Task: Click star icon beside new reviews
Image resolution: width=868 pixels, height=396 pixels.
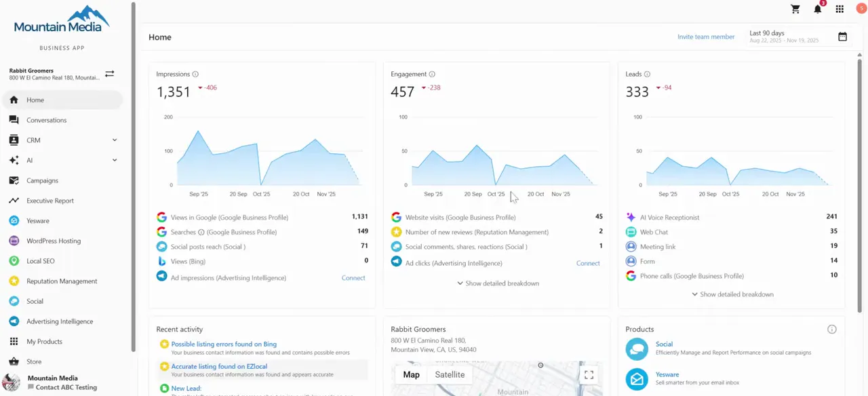Action: [x=397, y=232]
